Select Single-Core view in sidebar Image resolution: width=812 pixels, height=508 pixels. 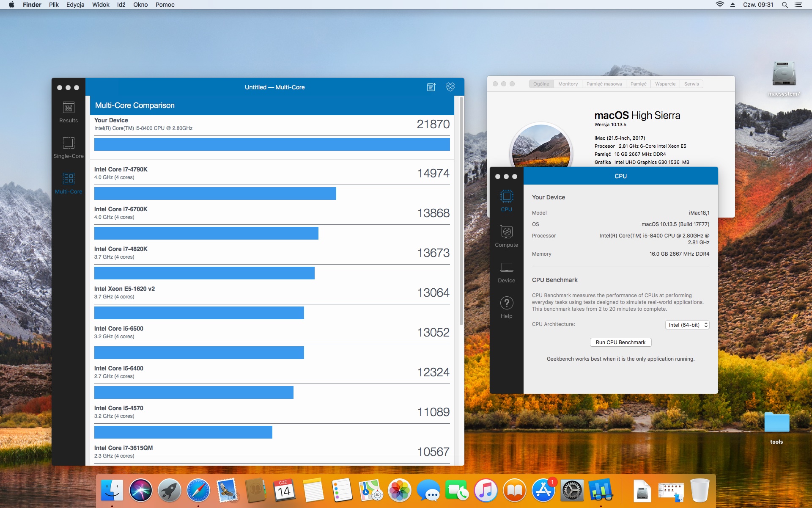click(x=69, y=148)
